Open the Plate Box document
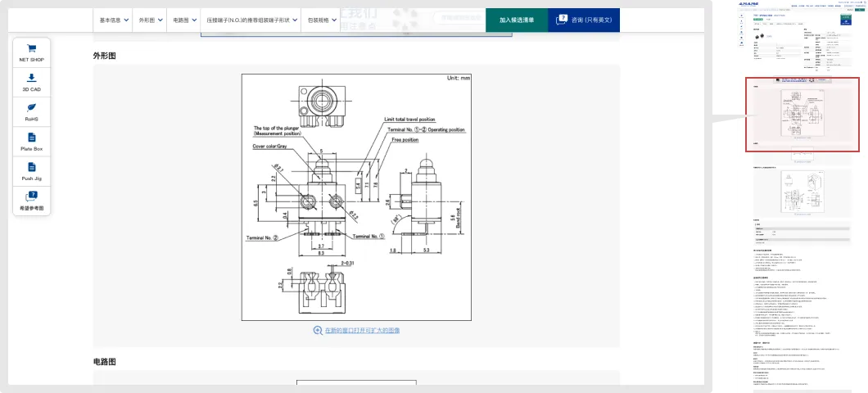Screen dimensions: 868x393 pos(31,138)
